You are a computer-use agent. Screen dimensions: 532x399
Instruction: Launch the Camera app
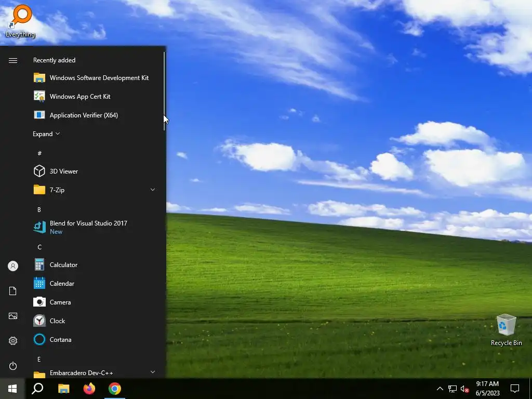pyautogui.click(x=96, y=302)
